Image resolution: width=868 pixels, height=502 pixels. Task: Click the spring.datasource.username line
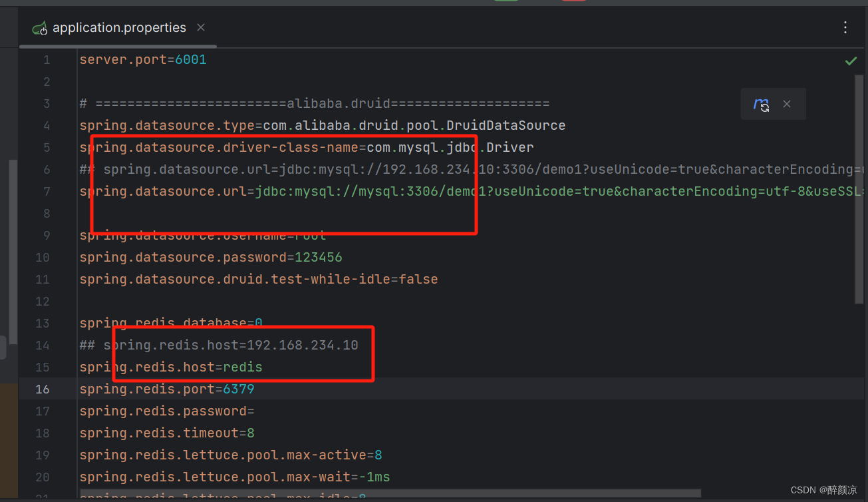tap(203, 236)
